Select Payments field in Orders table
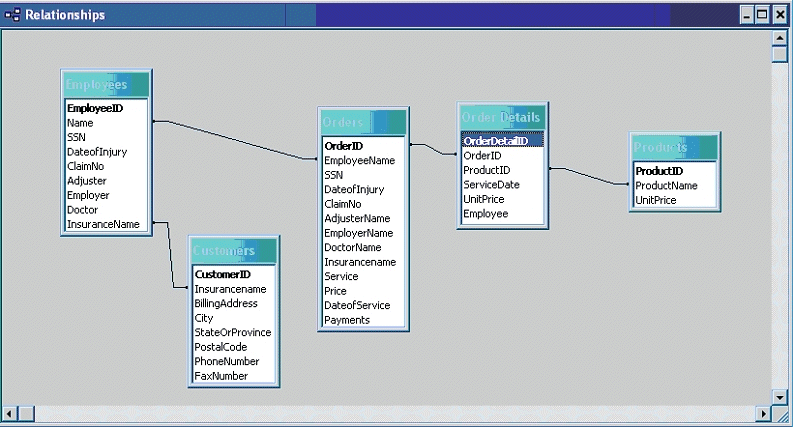Screen dimensions: 793x427 click(363, 320)
